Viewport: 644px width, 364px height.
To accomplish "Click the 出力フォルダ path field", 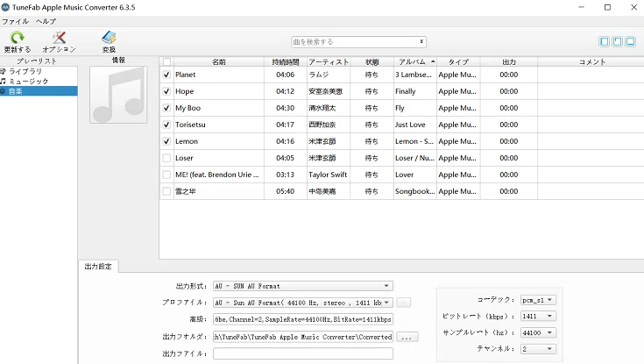I will pos(303,337).
